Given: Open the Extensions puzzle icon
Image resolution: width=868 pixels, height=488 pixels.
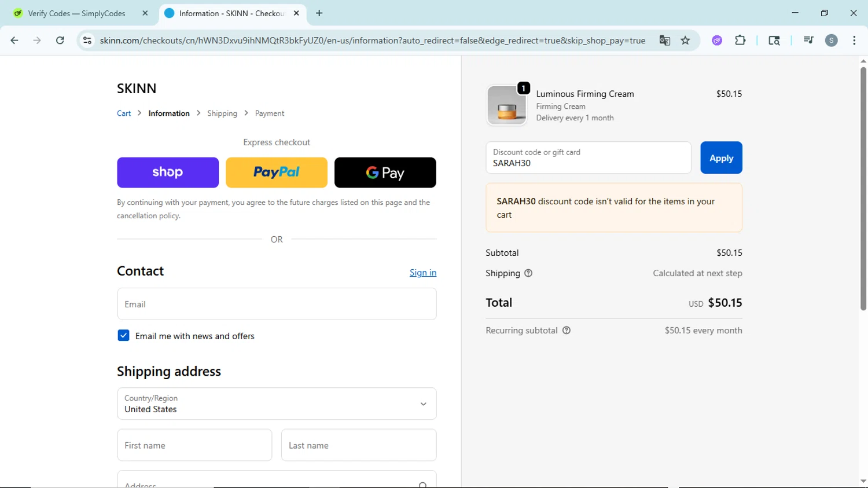Looking at the screenshot, I should coord(740,41).
